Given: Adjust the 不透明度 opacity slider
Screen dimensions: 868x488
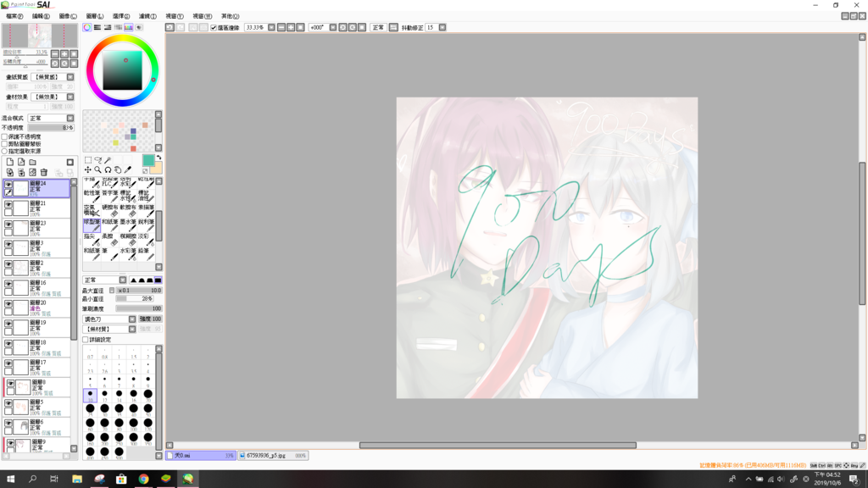Looking at the screenshot, I should [50, 128].
